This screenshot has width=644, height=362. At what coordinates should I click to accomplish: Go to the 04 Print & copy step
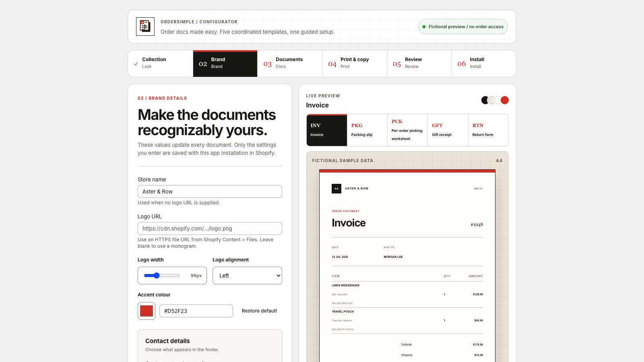point(355,64)
